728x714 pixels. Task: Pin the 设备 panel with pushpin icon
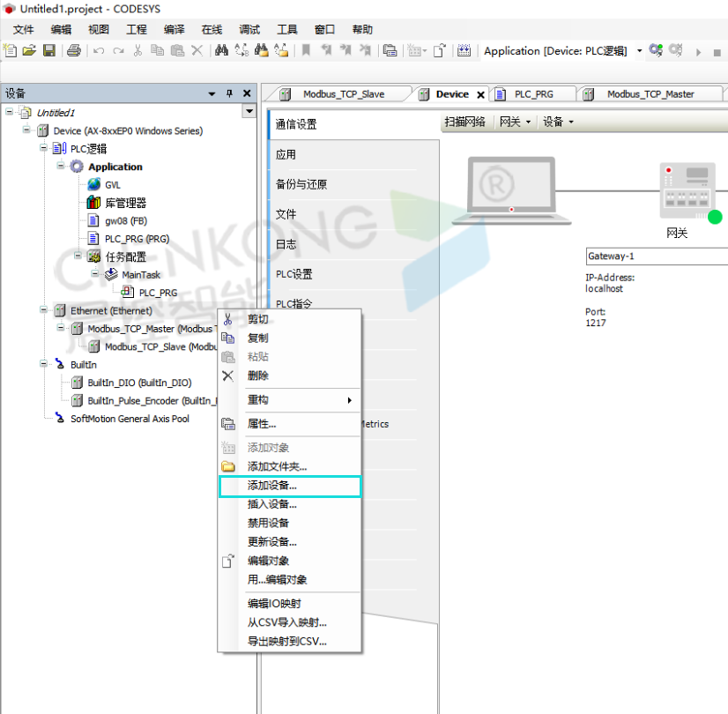click(229, 93)
